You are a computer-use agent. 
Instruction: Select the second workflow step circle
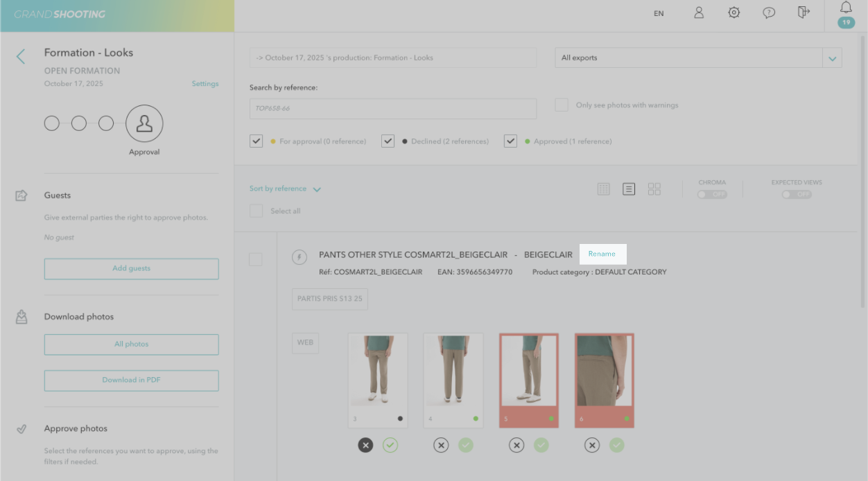point(79,123)
